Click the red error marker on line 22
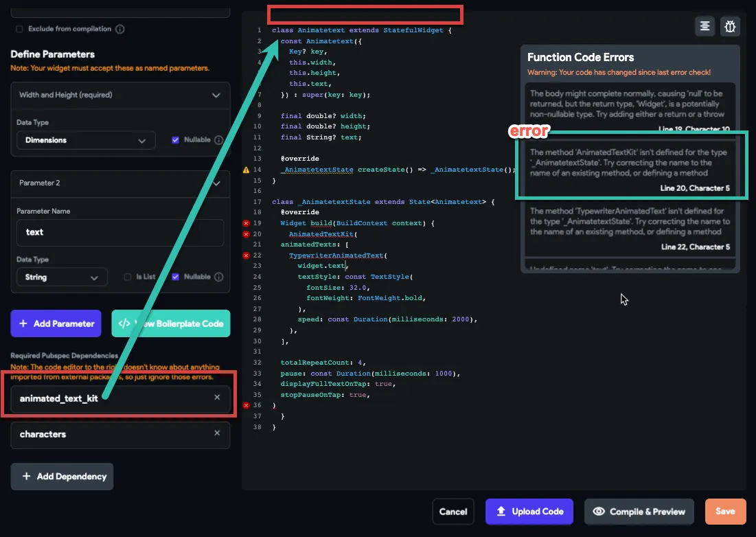The image size is (756, 537). [x=246, y=255]
